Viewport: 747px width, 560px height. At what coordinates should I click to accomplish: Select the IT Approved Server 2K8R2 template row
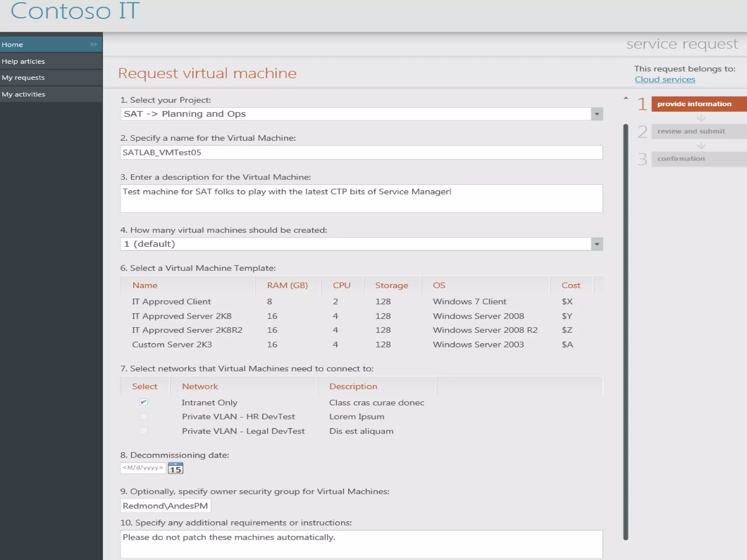(x=187, y=330)
